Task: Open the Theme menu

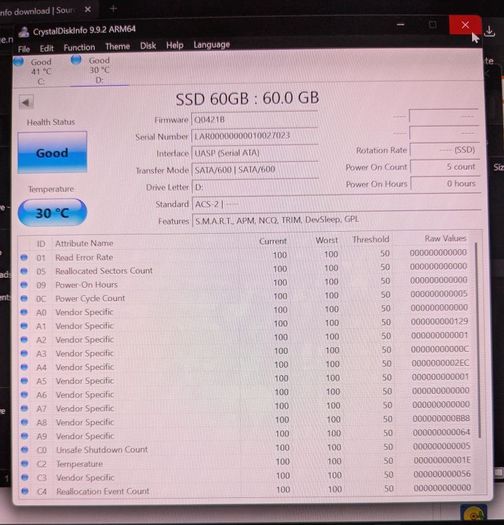Action: tap(118, 47)
